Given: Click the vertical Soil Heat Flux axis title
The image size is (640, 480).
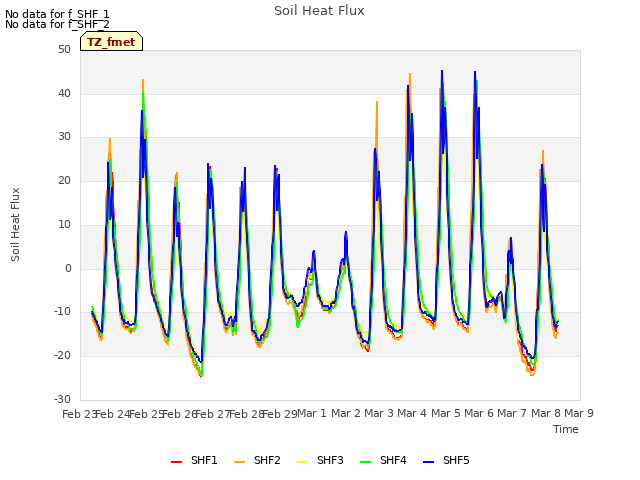Looking at the screenshot, I should tap(15, 224).
